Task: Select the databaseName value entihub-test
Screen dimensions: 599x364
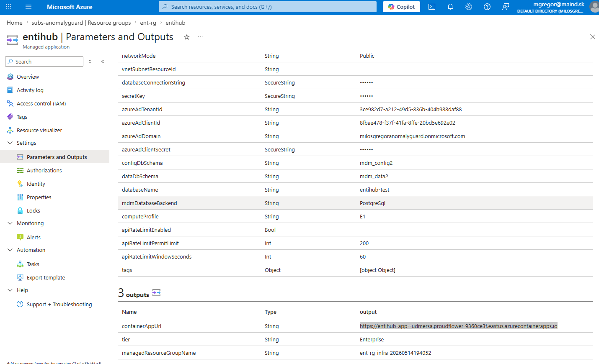Action: click(374, 190)
